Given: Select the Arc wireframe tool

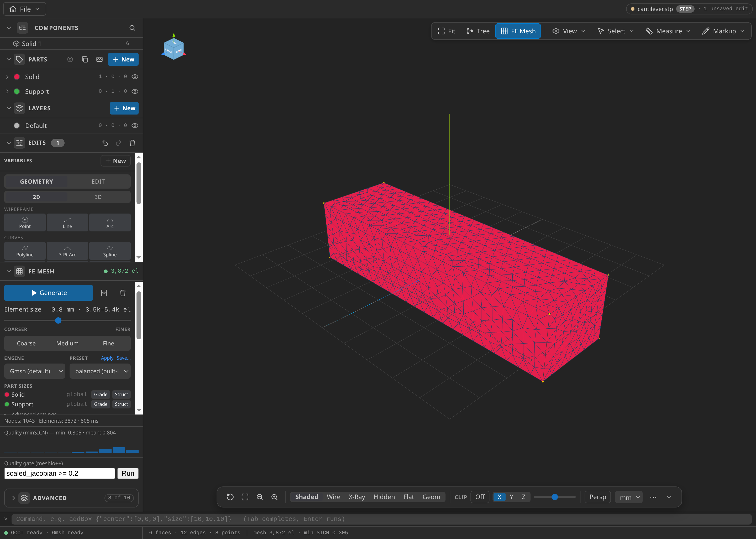Looking at the screenshot, I should click(110, 222).
